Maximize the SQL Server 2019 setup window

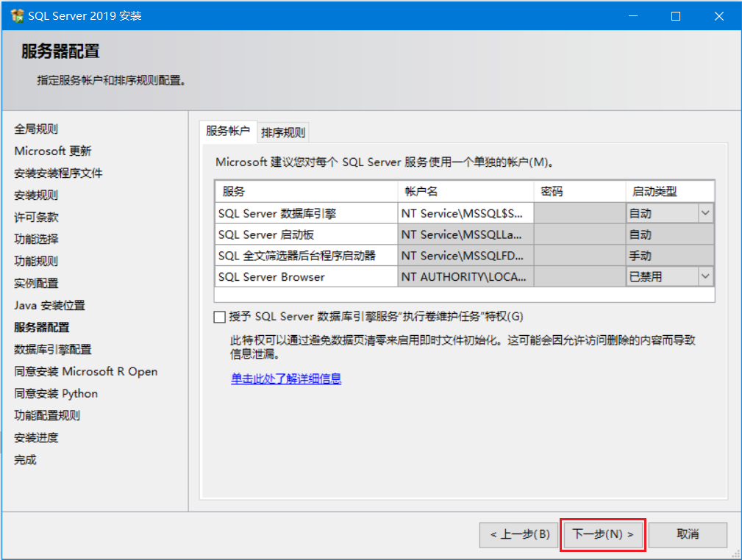click(676, 16)
